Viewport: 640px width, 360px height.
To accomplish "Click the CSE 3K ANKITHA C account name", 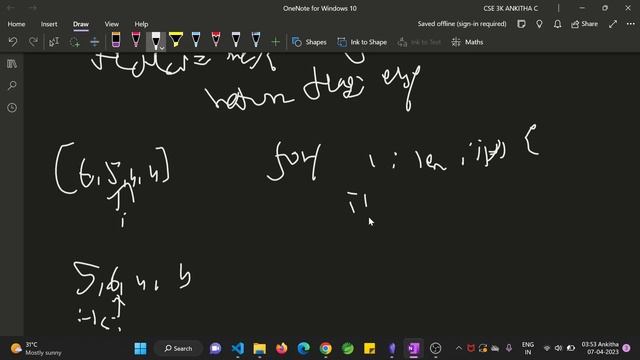I will [x=511, y=8].
